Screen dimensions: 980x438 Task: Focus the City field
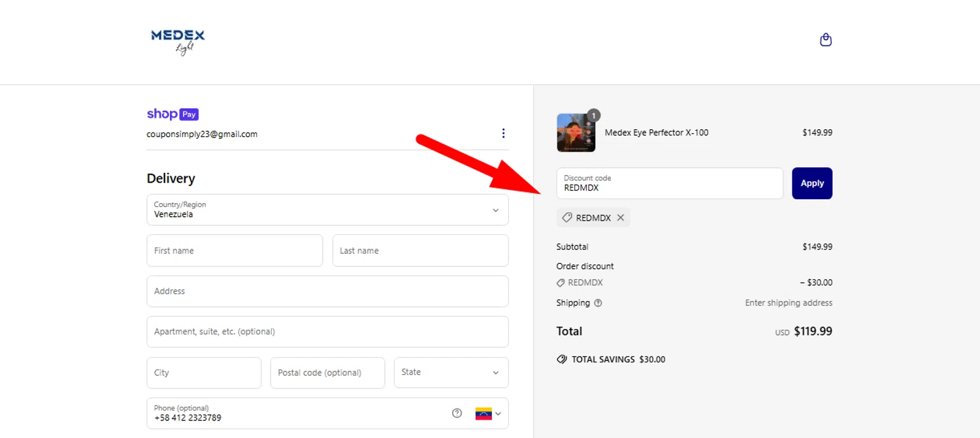[204, 373]
